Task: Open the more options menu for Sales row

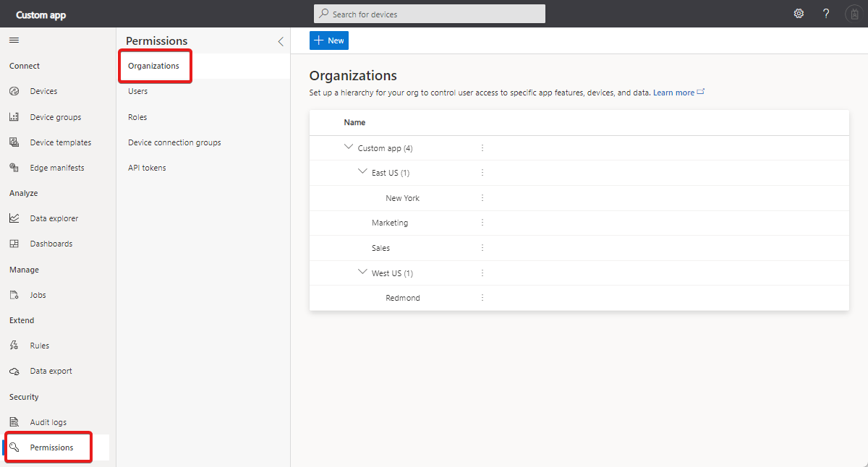Action: tap(482, 248)
